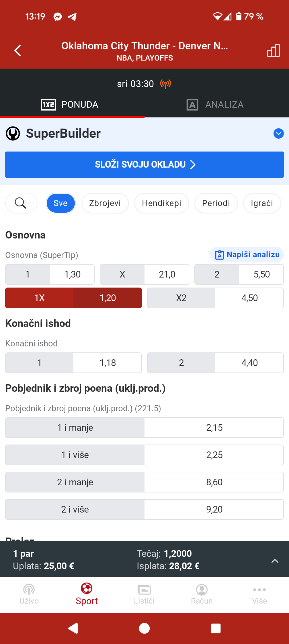Screen dimensions: 289x644
Task: Expand bet slip with up chevron
Action: tap(275, 561)
